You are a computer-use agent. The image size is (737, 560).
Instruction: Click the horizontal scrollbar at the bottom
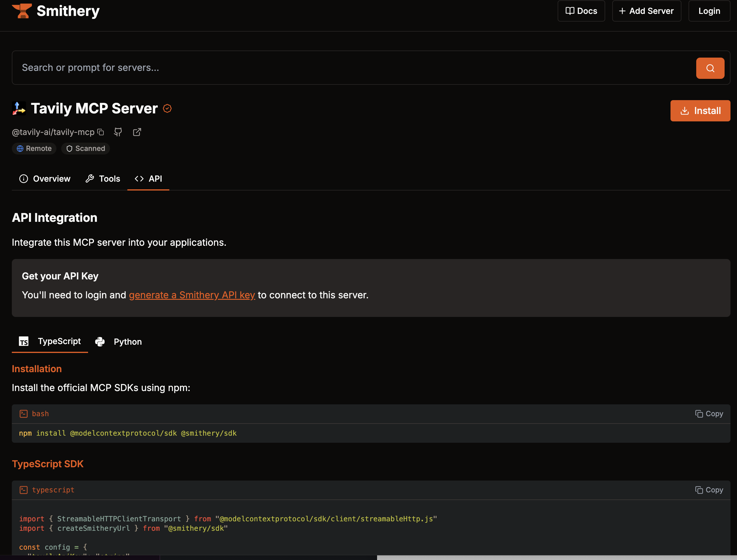point(557,558)
